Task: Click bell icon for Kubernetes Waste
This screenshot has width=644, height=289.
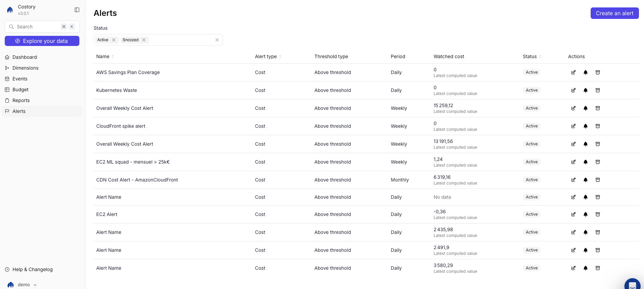Action: click(586, 90)
